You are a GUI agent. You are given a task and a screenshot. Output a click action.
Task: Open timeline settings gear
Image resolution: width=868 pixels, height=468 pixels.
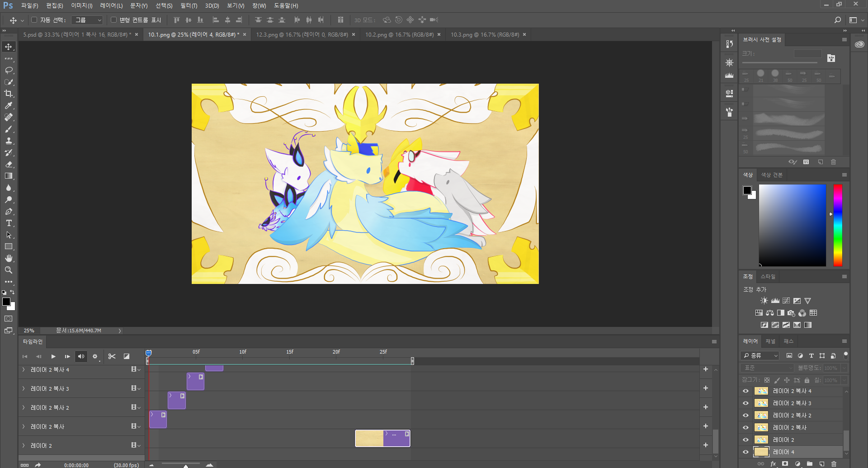click(95, 356)
